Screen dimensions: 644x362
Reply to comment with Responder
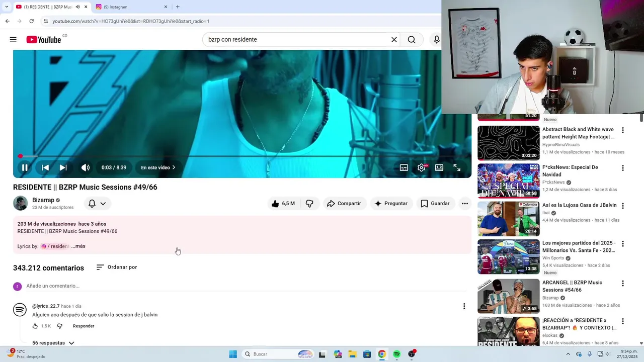point(84,326)
